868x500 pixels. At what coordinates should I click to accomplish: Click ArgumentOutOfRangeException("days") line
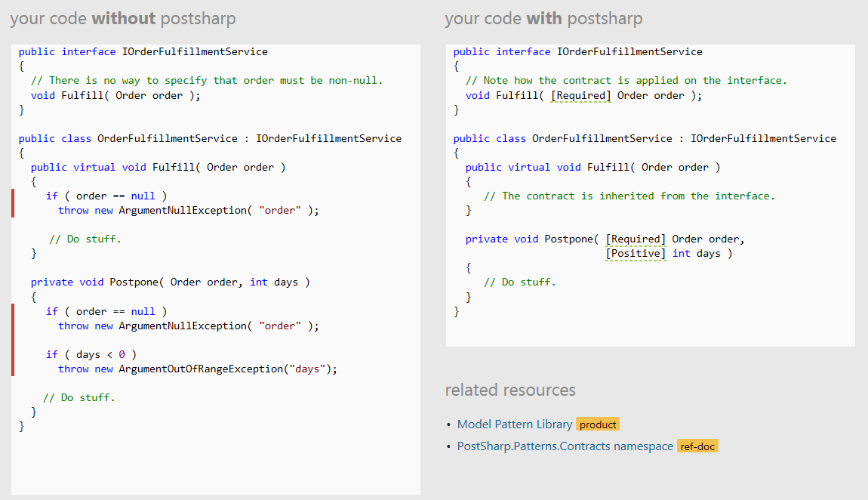(x=198, y=369)
